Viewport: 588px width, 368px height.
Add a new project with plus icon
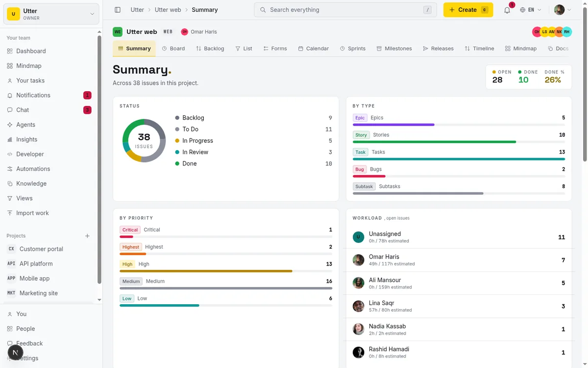tap(87, 236)
